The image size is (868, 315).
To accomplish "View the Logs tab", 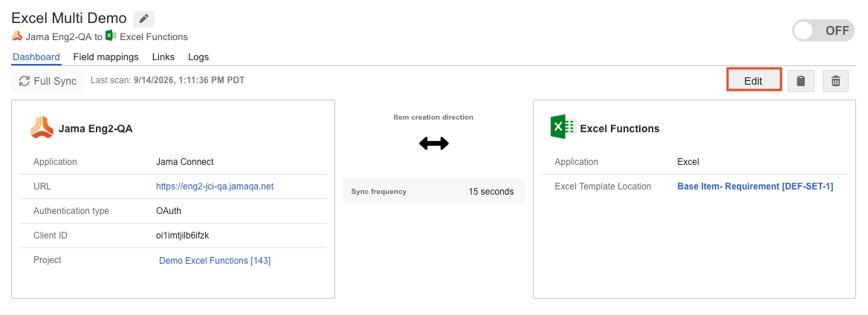I will point(198,57).
